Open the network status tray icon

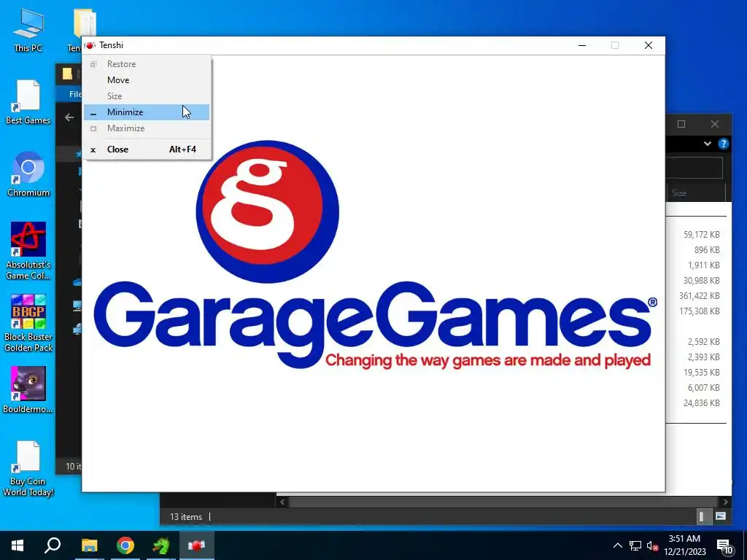click(x=635, y=545)
